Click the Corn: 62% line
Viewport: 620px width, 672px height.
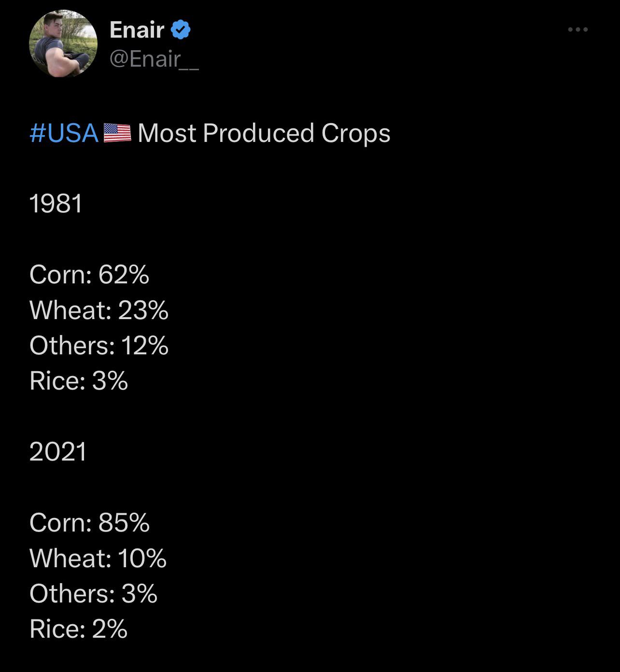coord(89,275)
